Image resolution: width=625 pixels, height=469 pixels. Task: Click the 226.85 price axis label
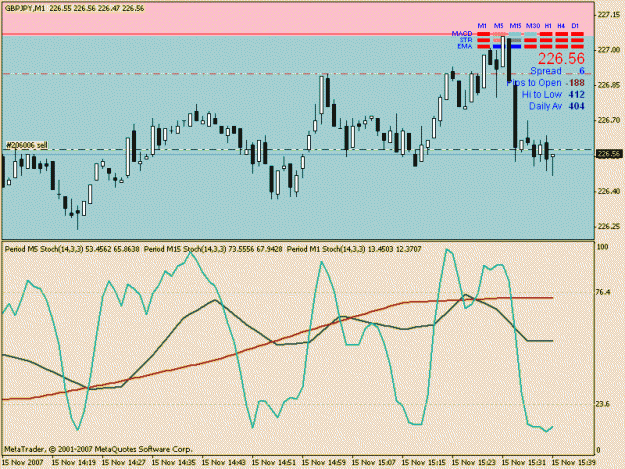point(609,85)
